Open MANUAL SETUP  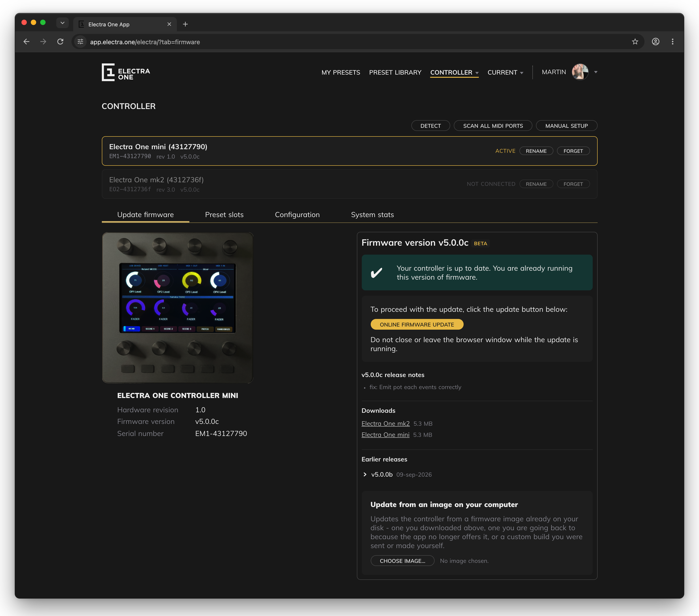click(x=566, y=126)
